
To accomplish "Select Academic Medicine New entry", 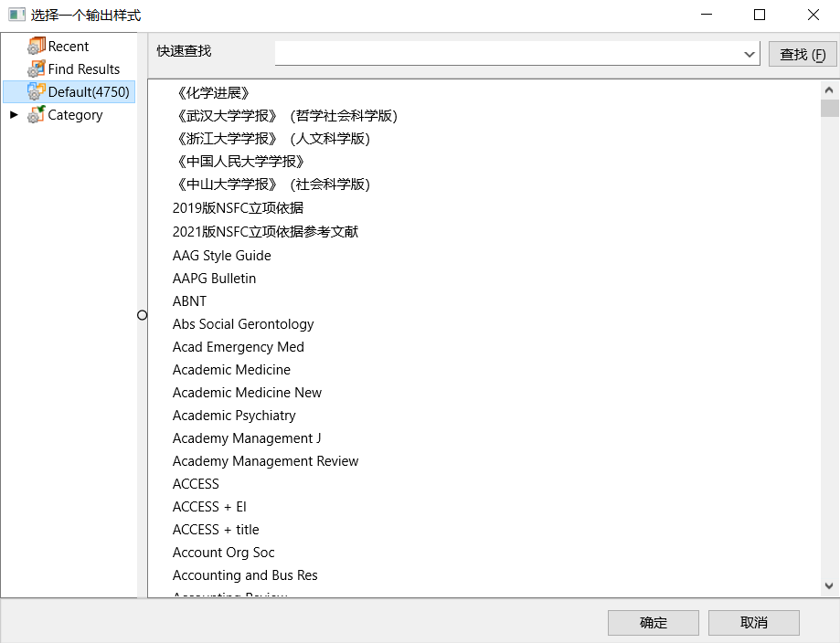I will [247, 393].
